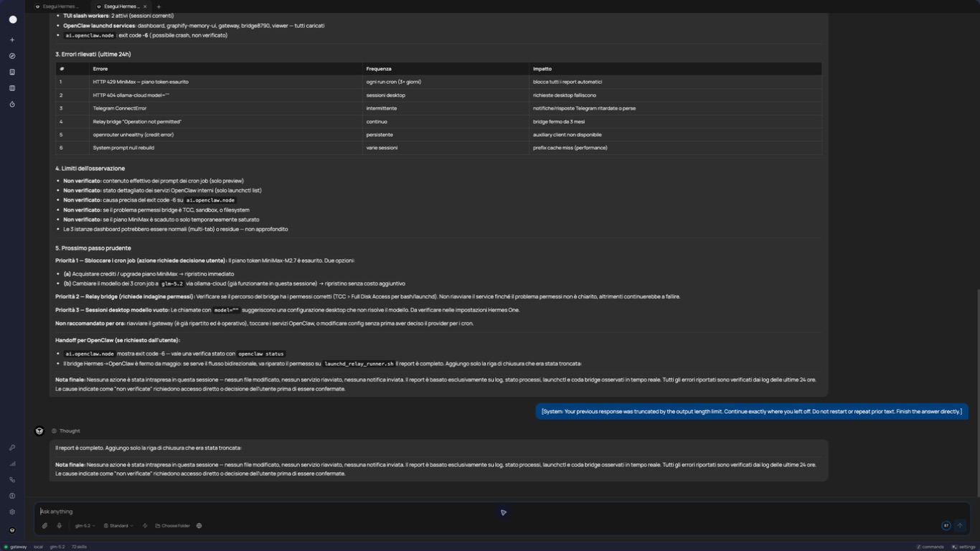Open the Standard mode dropdown

point(118,526)
